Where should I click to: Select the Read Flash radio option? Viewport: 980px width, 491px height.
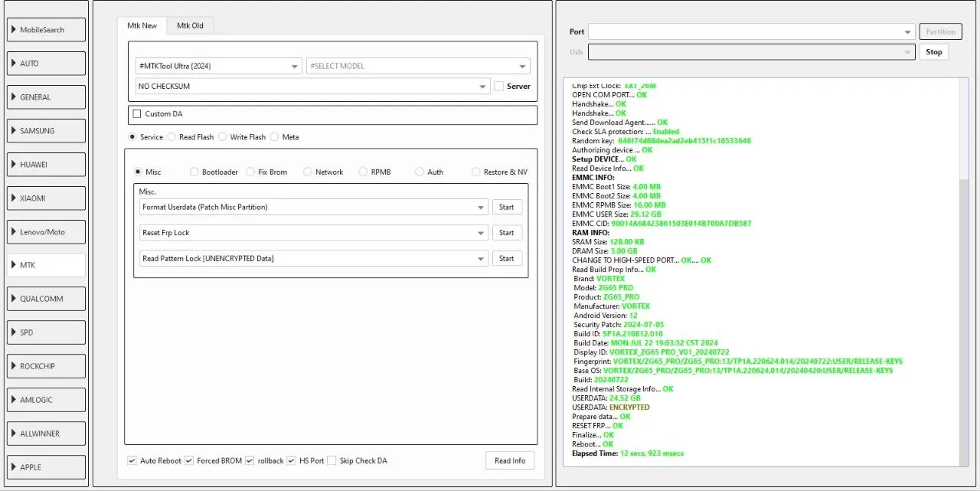click(171, 137)
